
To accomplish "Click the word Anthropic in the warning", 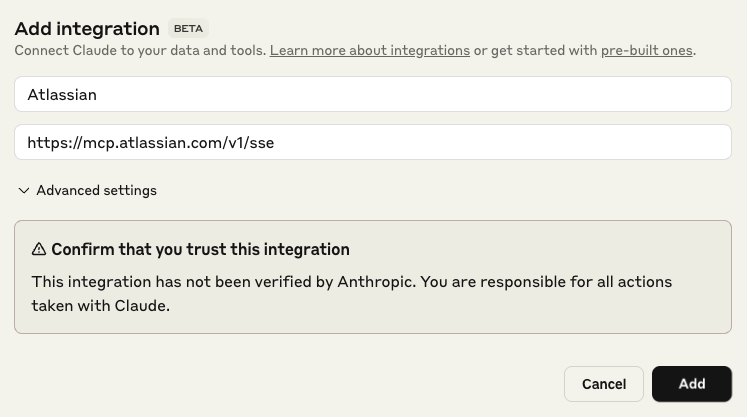I will [374, 282].
